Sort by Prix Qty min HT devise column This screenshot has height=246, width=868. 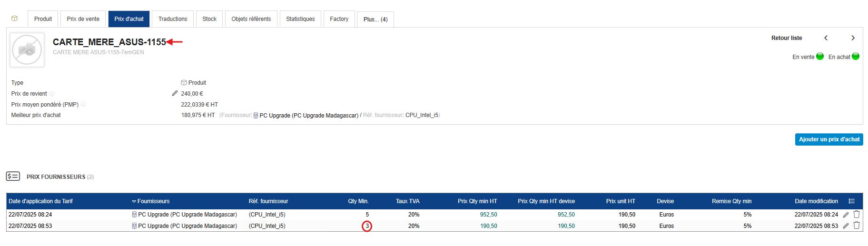(x=546, y=201)
